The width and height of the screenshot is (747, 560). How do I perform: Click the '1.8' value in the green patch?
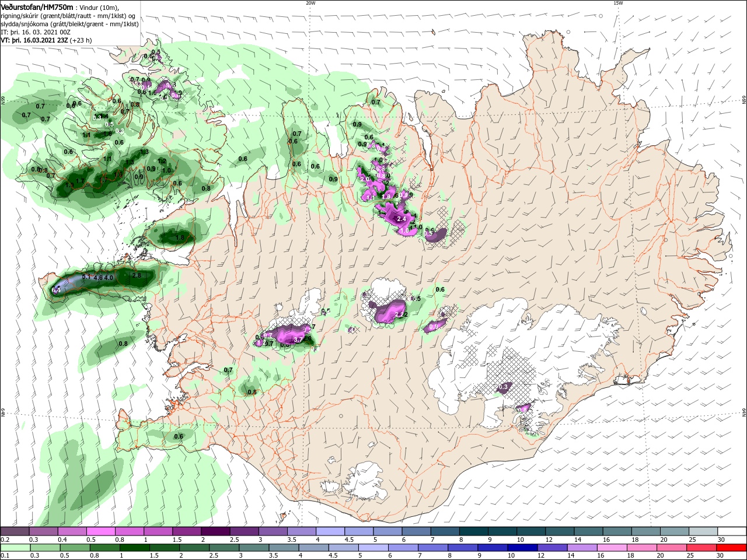[180, 237]
